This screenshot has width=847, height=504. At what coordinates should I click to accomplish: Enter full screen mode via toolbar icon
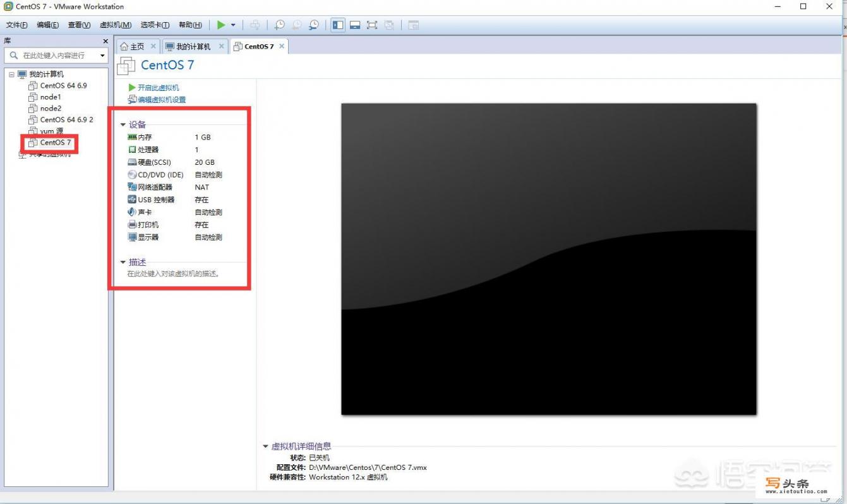[x=372, y=25]
